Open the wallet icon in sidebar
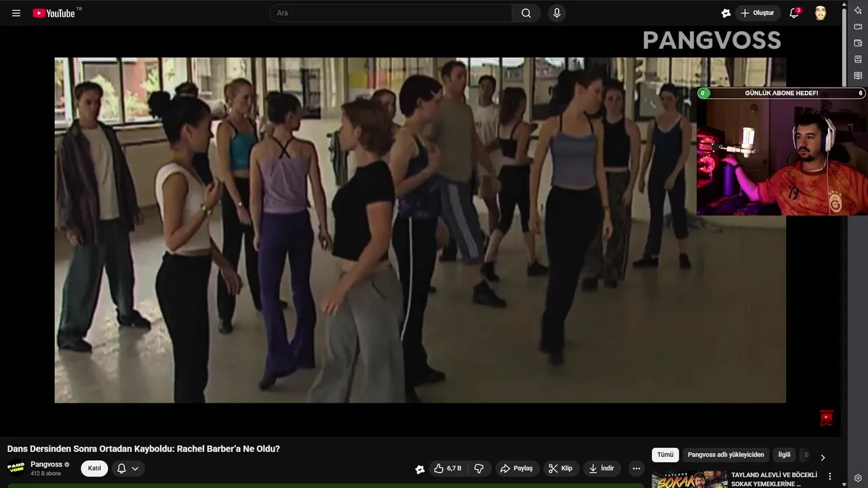The height and width of the screenshot is (488, 868). 858,43
